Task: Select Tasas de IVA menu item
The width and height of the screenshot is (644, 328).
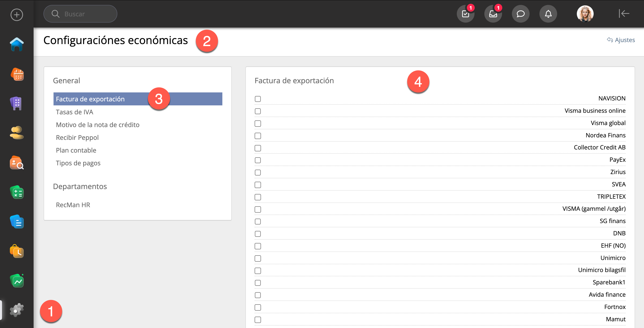Action: coord(75,112)
